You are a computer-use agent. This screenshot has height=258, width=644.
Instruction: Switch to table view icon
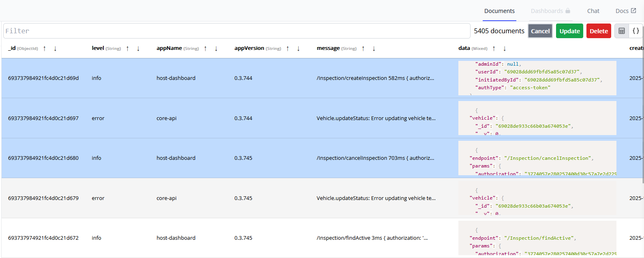tap(622, 31)
